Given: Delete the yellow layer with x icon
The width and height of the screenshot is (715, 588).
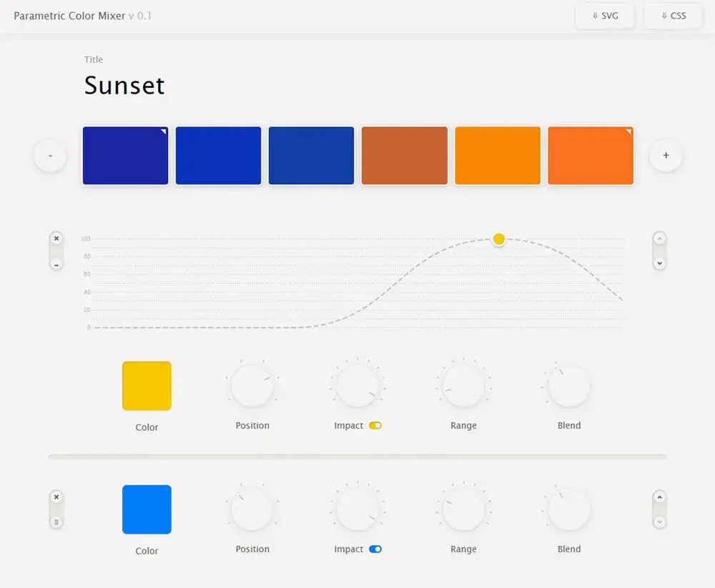Looking at the screenshot, I should 56,239.
